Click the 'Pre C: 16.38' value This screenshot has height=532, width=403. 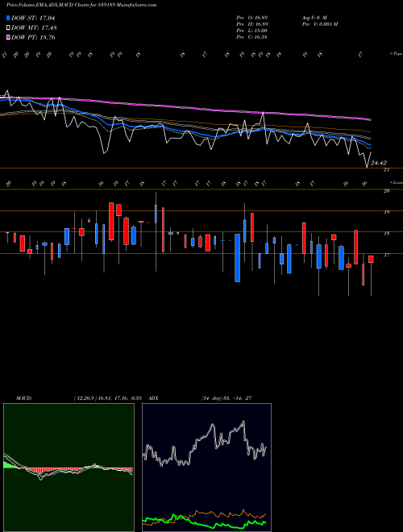point(251,37)
